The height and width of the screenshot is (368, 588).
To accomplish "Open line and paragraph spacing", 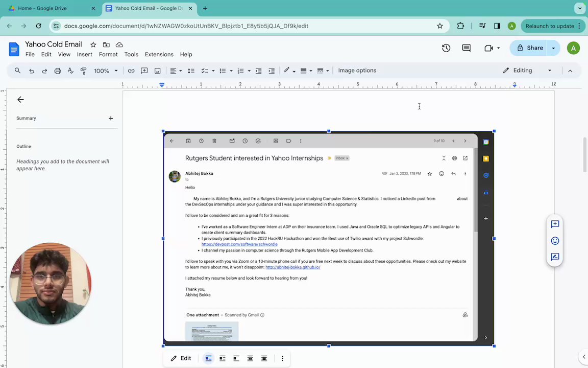I will tap(191, 71).
